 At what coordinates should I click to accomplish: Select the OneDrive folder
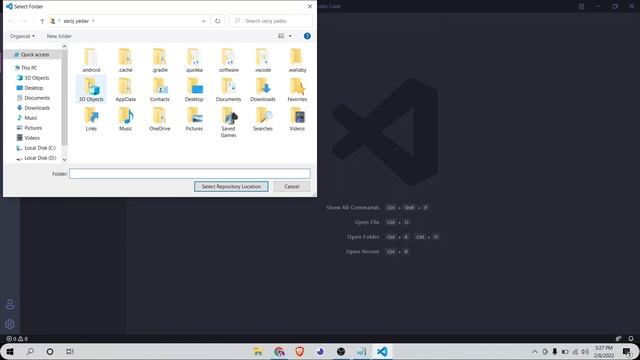160,119
